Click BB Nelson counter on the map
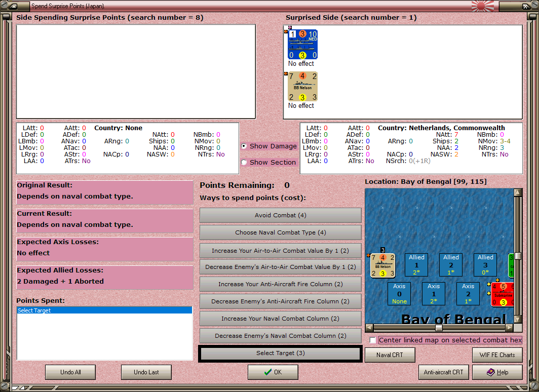This screenshot has height=392, width=539. pyautogui.click(x=382, y=265)
